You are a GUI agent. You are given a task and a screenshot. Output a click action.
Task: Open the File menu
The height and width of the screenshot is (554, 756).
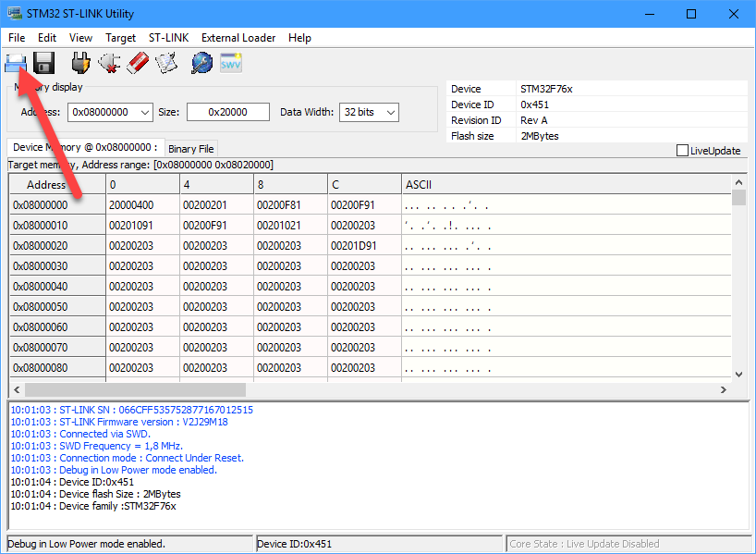tap(17, 38)
